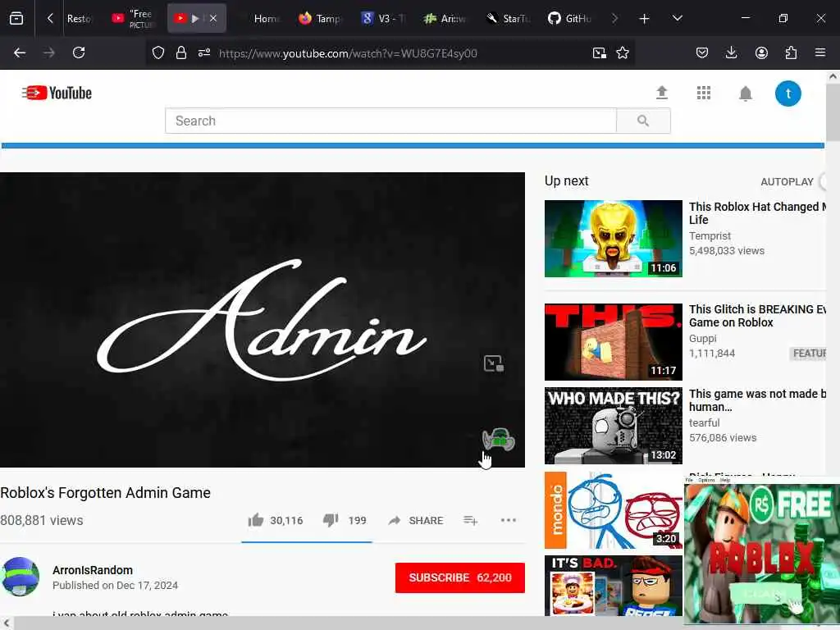
Task: Open a new tab with plus button
Action: tap(644, 19)
